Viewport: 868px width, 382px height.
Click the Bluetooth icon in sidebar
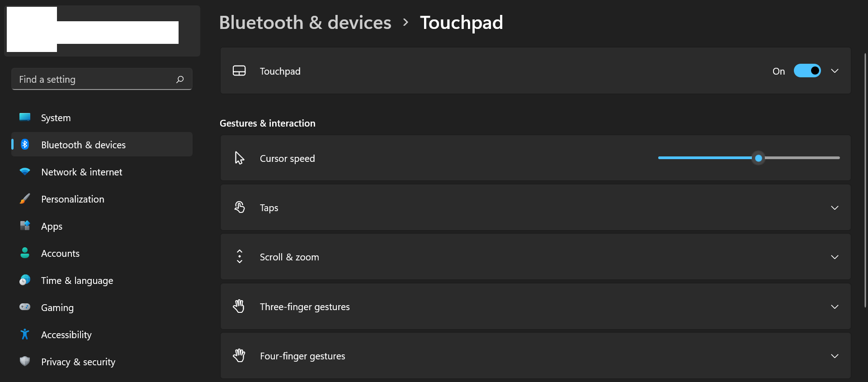tap(25, 145)
